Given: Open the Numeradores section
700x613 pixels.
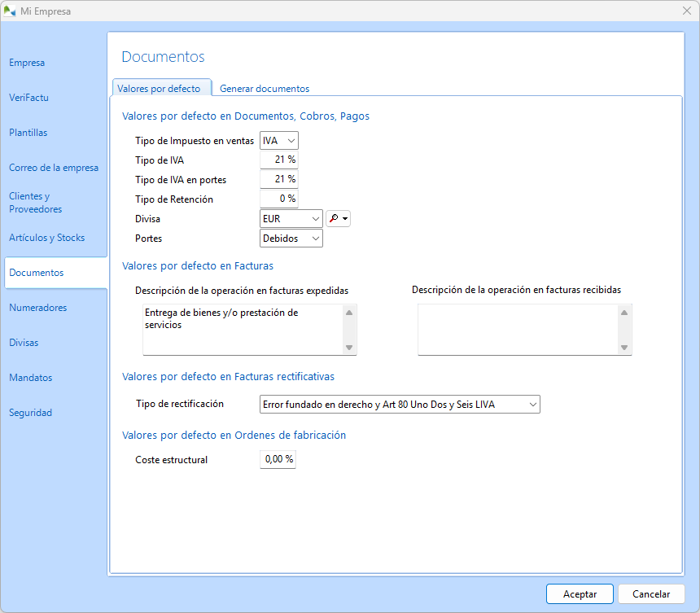Looking at the screenshot, I should (37, 308).
